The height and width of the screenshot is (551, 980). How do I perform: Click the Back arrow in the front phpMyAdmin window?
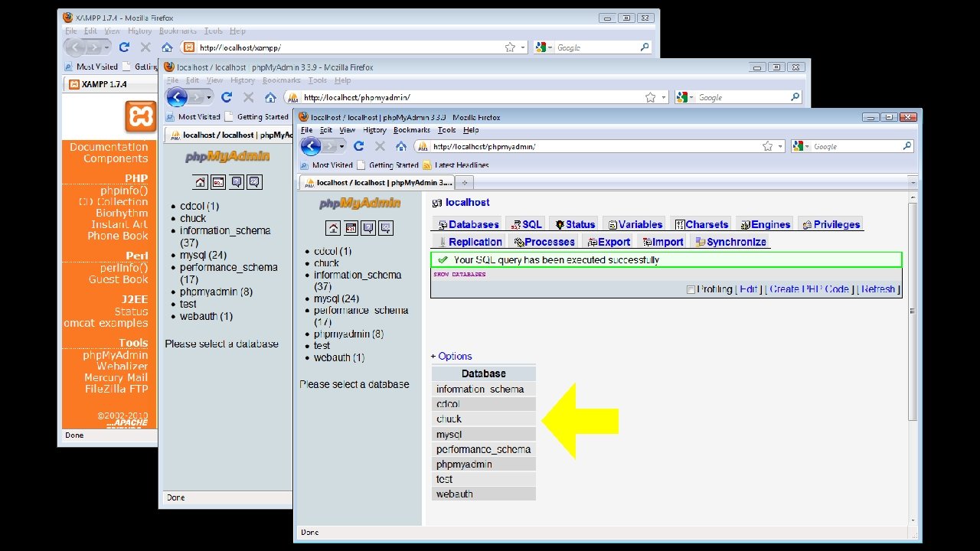tap(310, 146)
